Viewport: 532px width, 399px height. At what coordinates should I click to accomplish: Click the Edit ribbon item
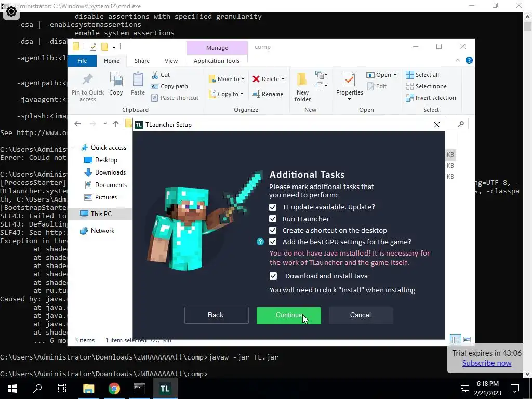coord(377,86)
